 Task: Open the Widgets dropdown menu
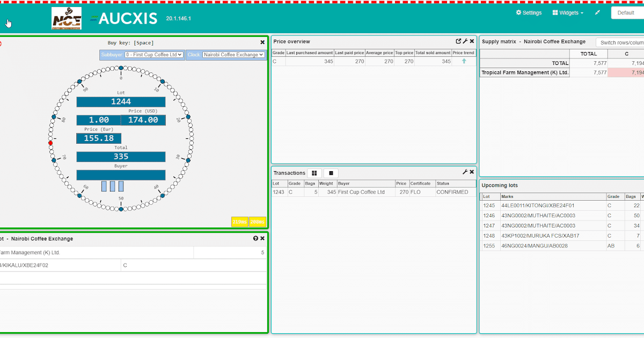point(567,13)
